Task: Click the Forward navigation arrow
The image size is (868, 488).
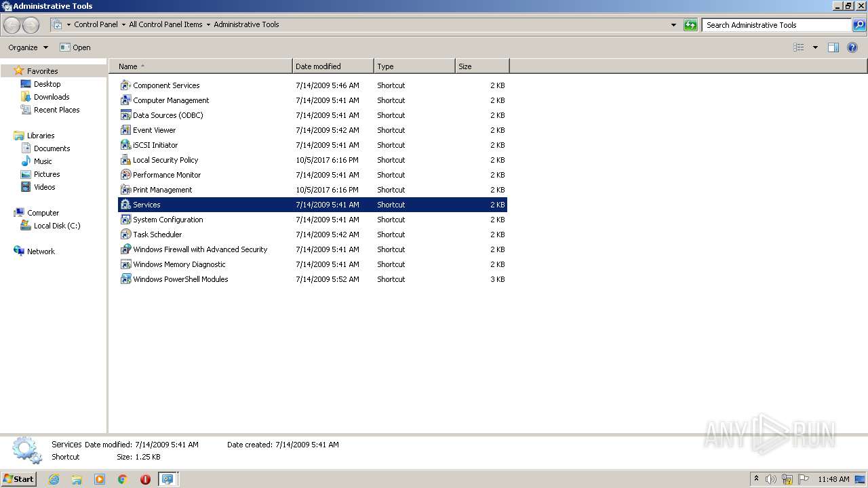Action: click(x=31, y=25)
